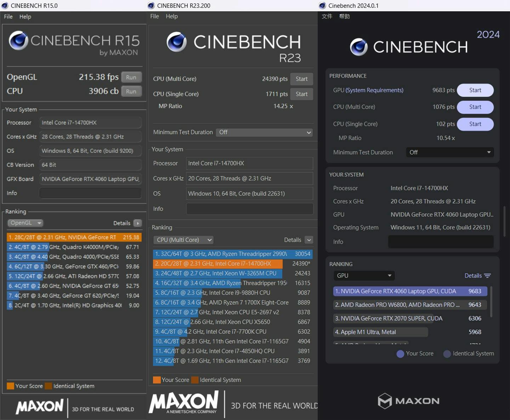Click the Info field in Cinebench 2024
The image size is (510, 420).
click(441, 242)
